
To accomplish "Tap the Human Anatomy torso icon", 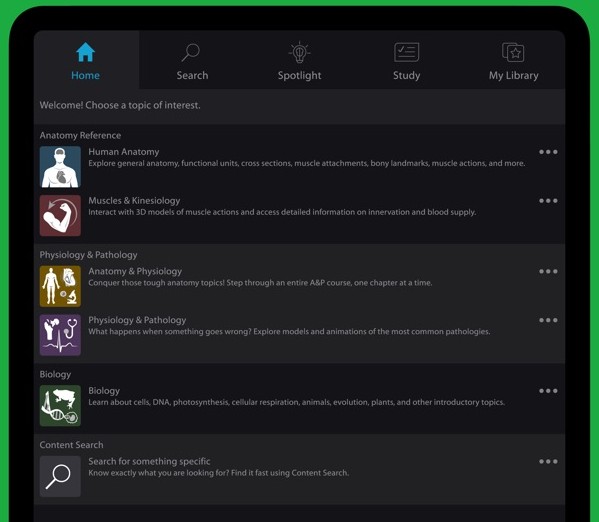I will 60,167.
